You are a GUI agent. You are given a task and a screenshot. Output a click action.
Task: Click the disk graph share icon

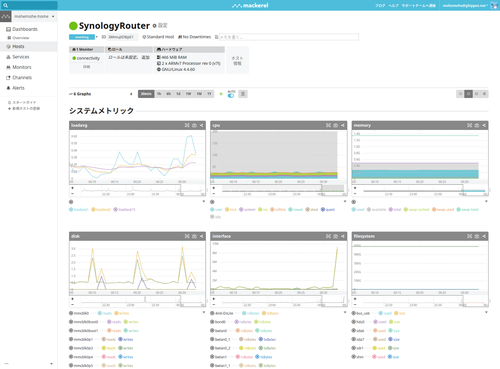pos(202,236)
